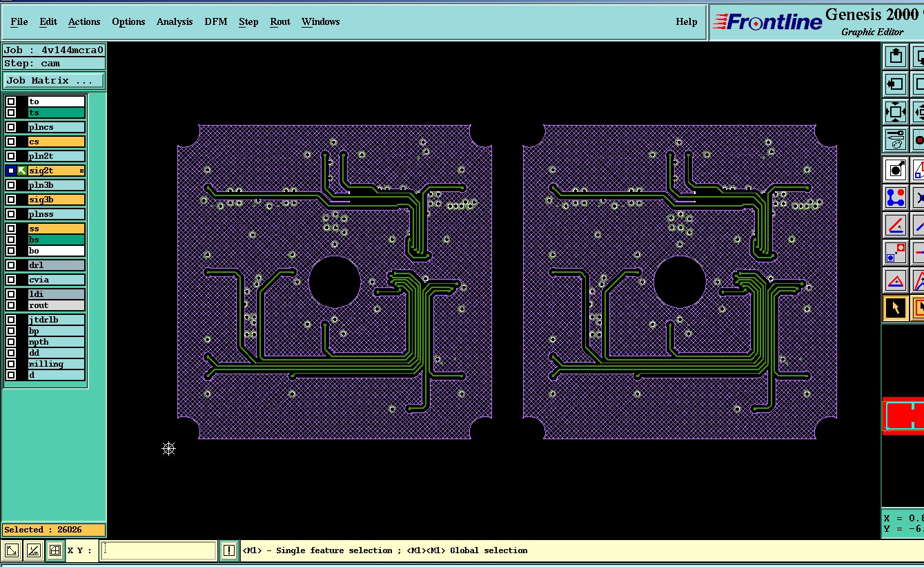Viewport: 924px width, 567px height.
Task: Click the Job Matrix button
Action: click(x=54, y=81)
